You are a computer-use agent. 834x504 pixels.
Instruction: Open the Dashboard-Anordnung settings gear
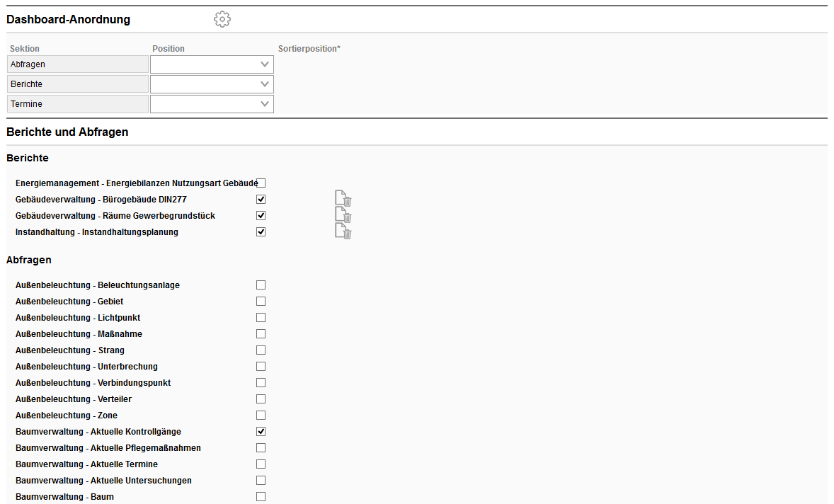[x=222, y=19]
